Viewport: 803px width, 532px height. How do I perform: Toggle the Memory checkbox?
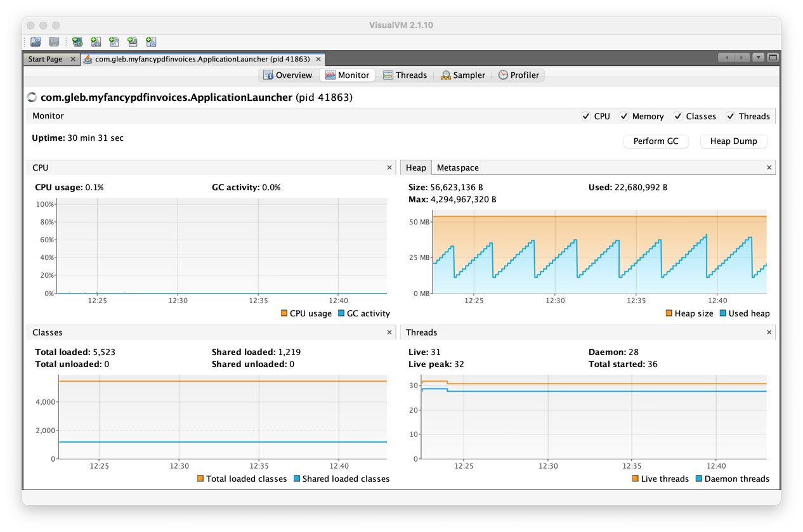[624, 116]
